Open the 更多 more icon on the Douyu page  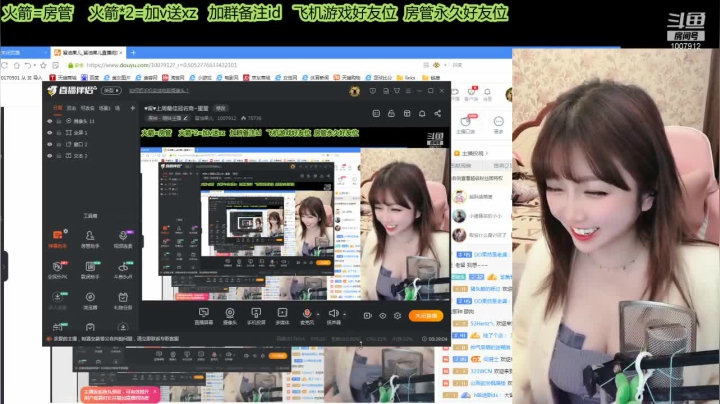498,124
